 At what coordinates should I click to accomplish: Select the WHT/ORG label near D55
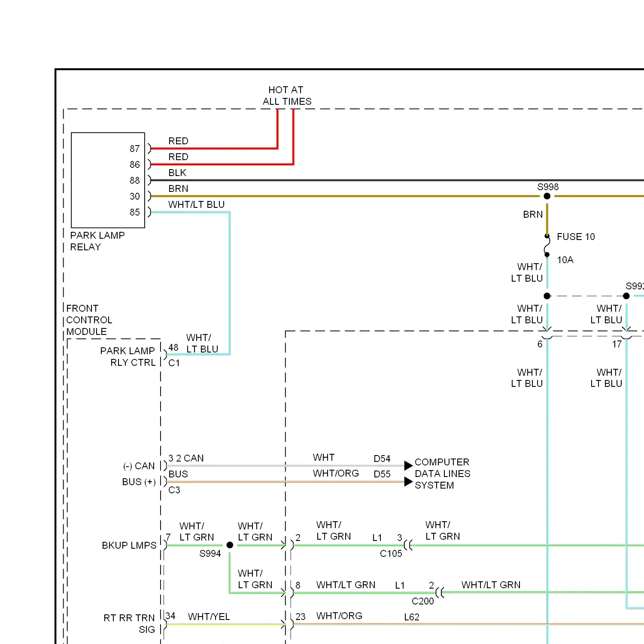[x=336, y=473]
